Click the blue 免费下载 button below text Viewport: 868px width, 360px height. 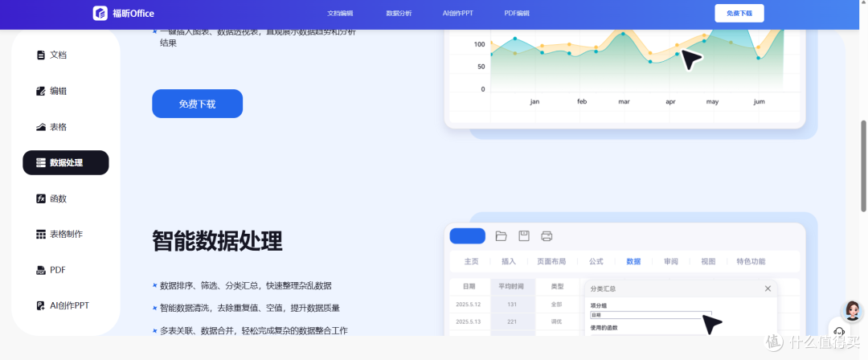[197, 104]
